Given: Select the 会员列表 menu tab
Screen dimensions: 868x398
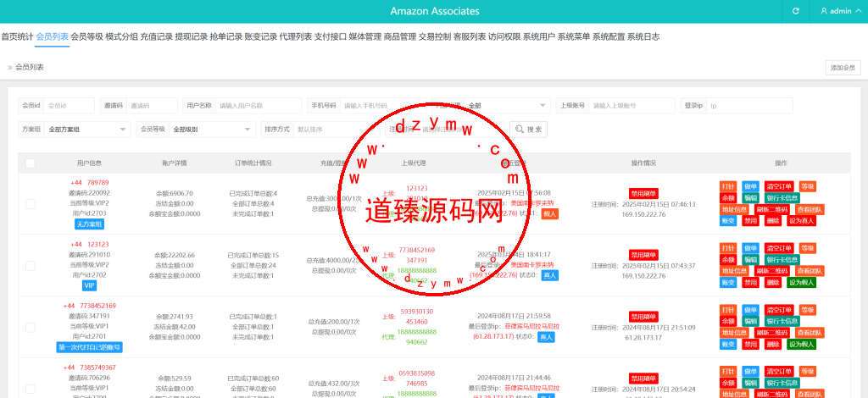Looking at the screenshot, I should point(52,37).
